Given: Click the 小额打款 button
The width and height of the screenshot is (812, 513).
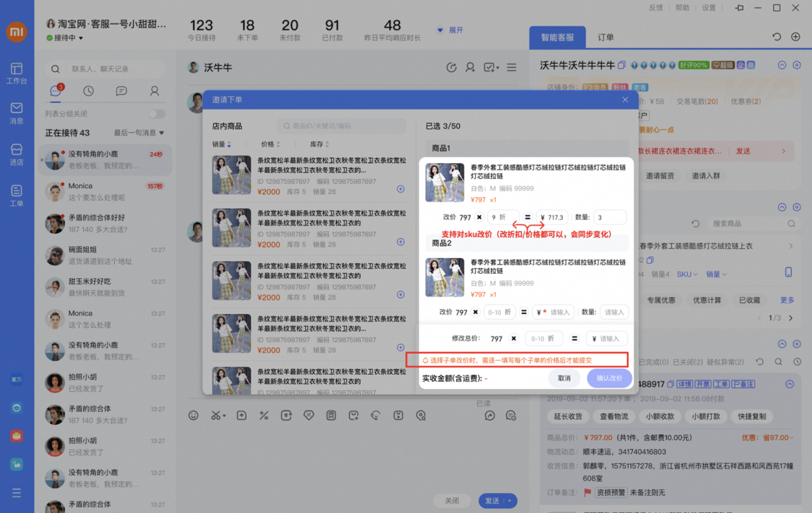Looking at the screenshot, I should point(706,417).
